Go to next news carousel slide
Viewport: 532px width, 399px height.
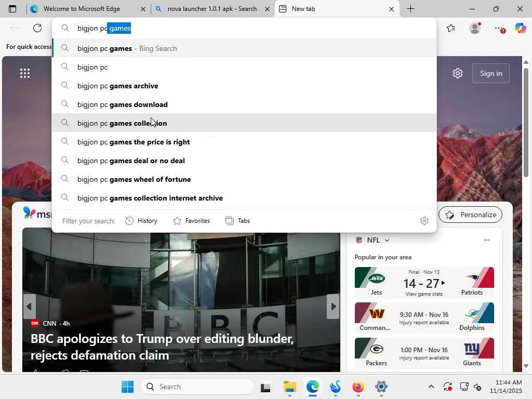[333, 307]
